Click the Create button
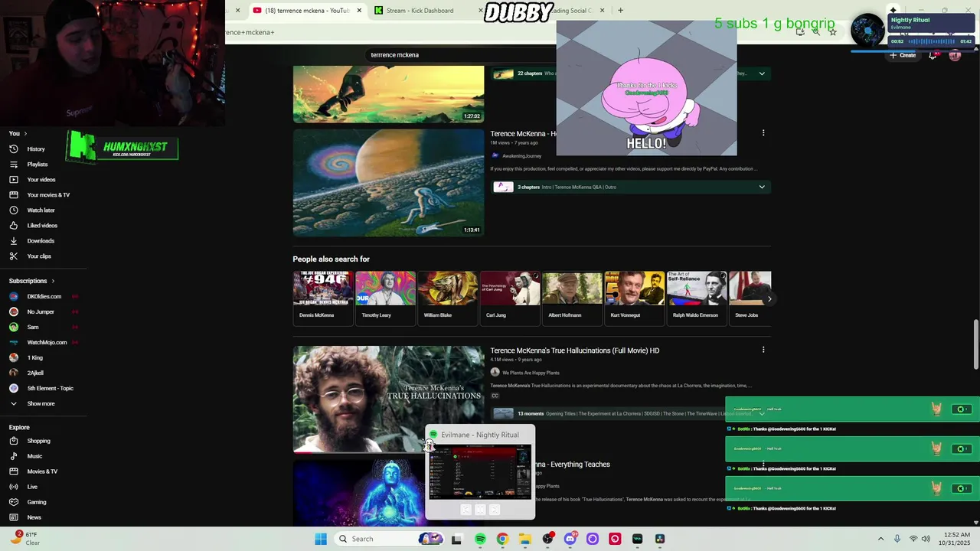The image size is (980, 551). point(903,55)
